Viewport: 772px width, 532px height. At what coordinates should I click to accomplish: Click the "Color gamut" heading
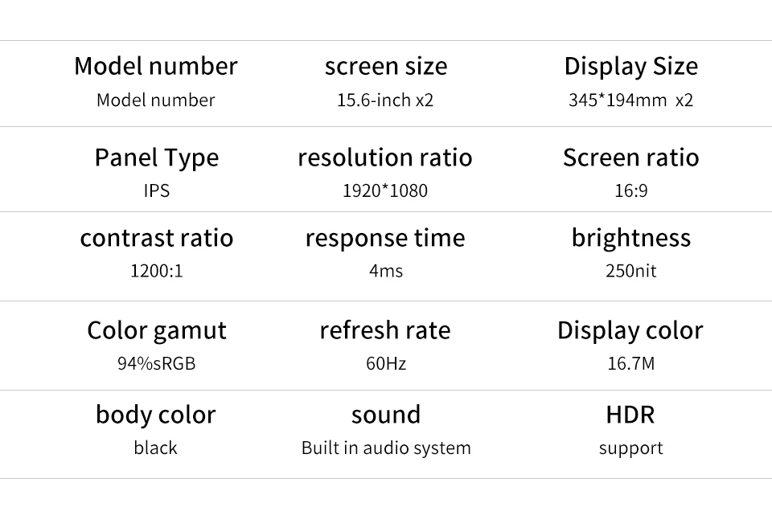[x=156, y=330]
